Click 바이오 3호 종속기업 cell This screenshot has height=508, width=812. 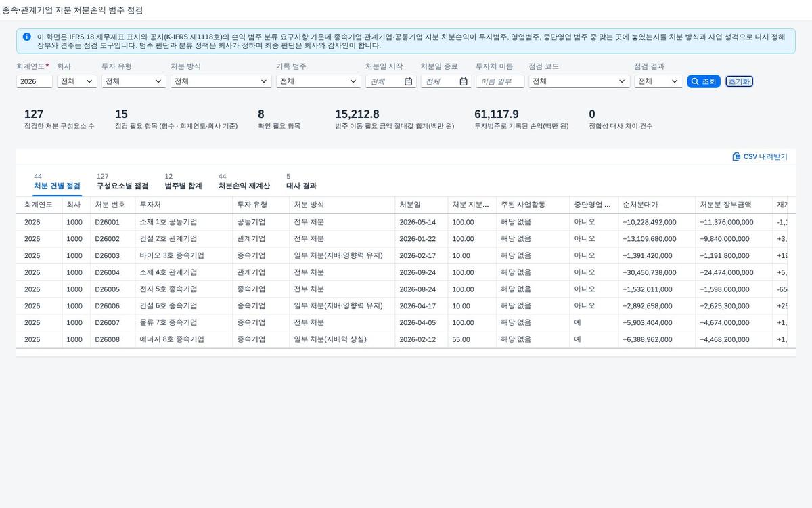pyautogui.click(x=183, y=256)
